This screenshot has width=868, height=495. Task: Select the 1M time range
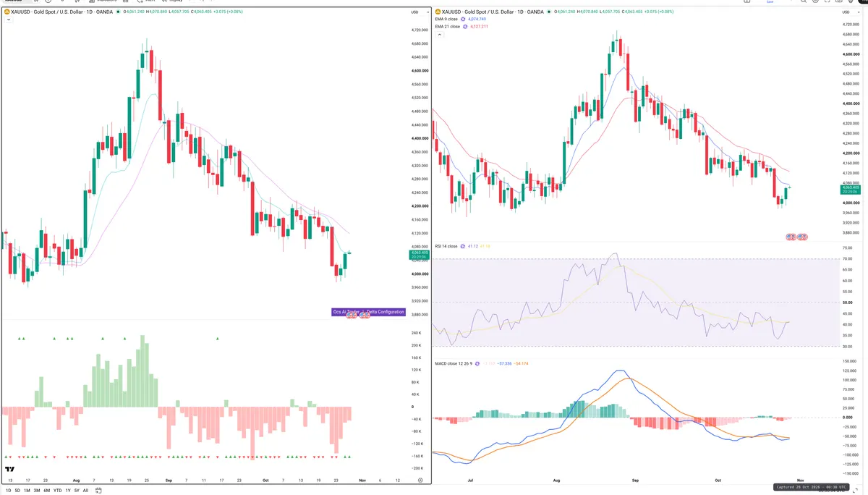click(x=27, y=491)
